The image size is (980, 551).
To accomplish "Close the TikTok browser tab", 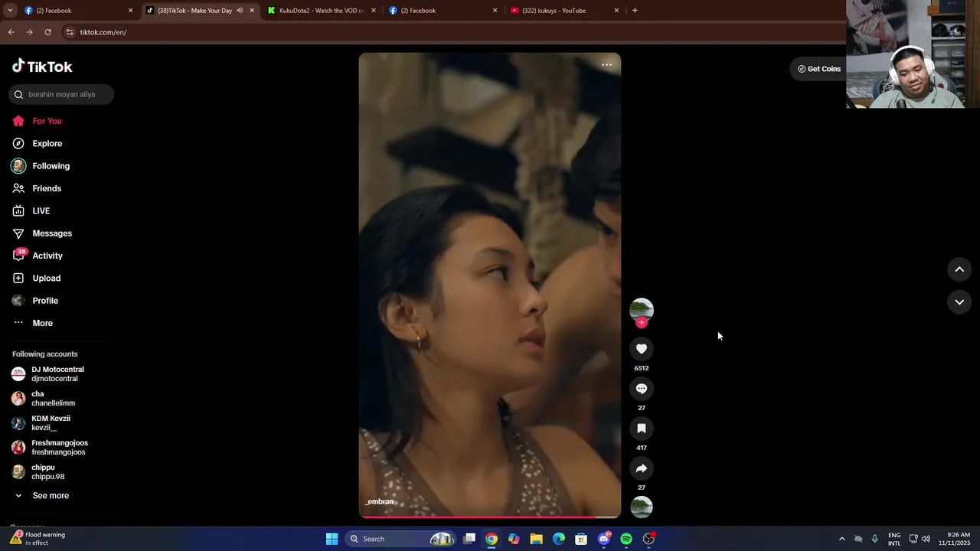I will [x=252, y=11].
